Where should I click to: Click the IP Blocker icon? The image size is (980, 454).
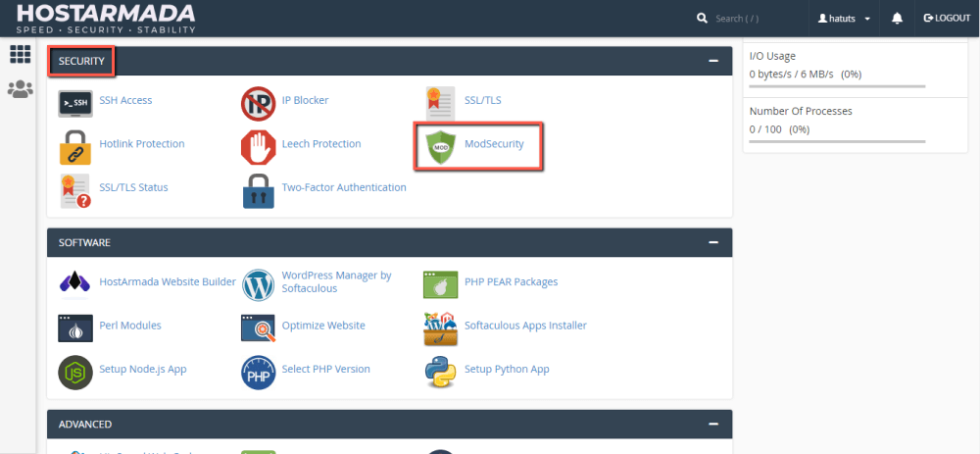(258, 104)
